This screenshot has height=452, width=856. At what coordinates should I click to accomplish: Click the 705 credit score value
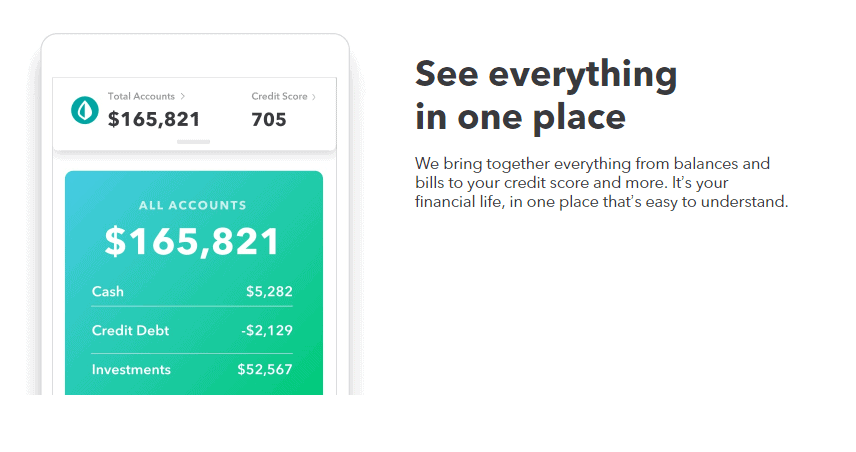pos(269,120)
